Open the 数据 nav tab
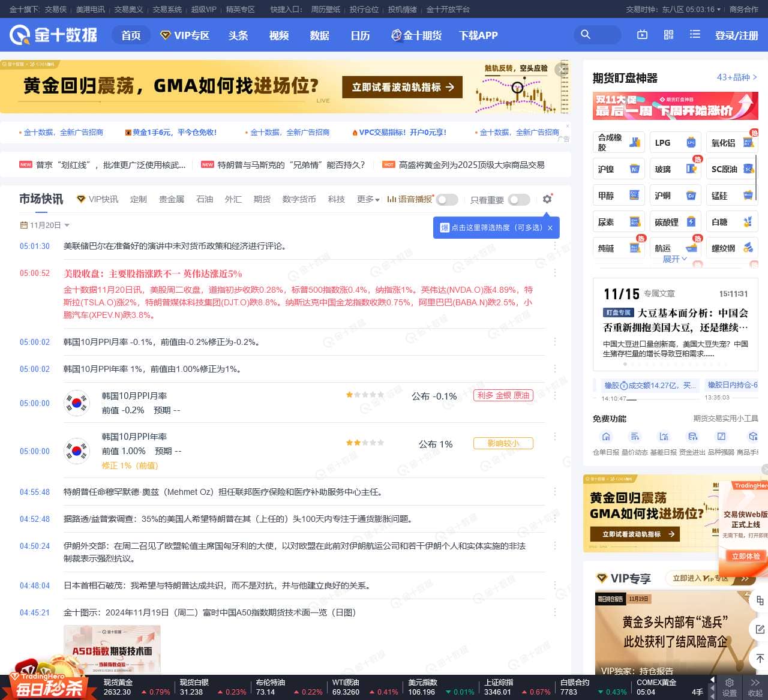The height and width of the screenshot is (700, 768). pyautogui.click(x=320, y=35)
